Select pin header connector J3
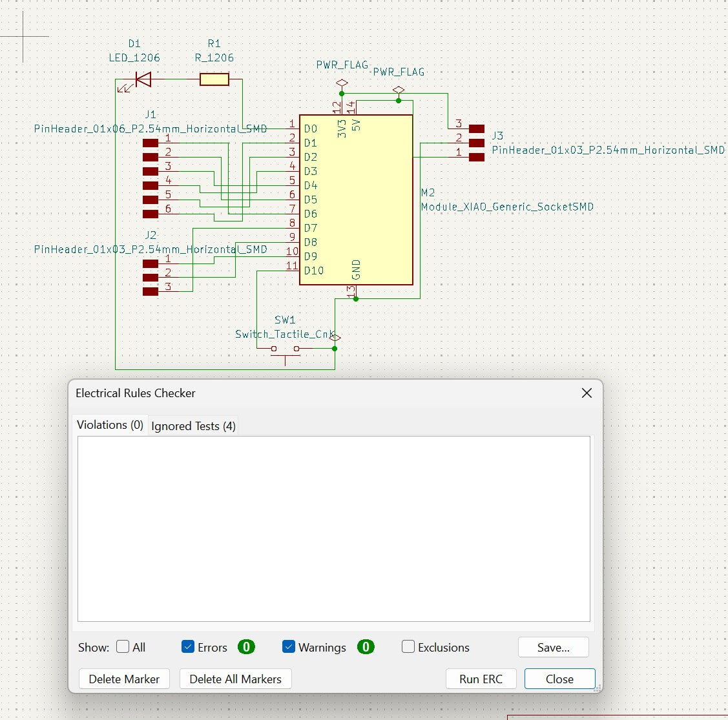The height and width of the screenshot is (720, 728). click(x=476, y=142)
